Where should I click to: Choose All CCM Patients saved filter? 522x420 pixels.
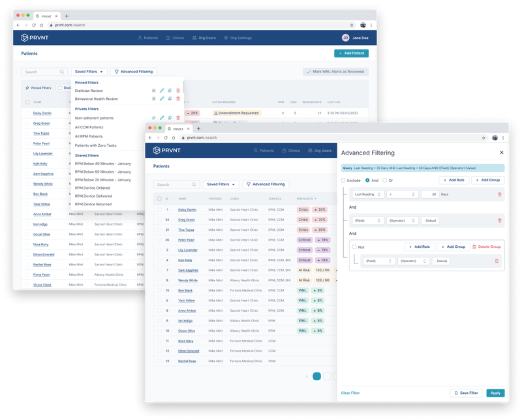(x=89, y=127)
